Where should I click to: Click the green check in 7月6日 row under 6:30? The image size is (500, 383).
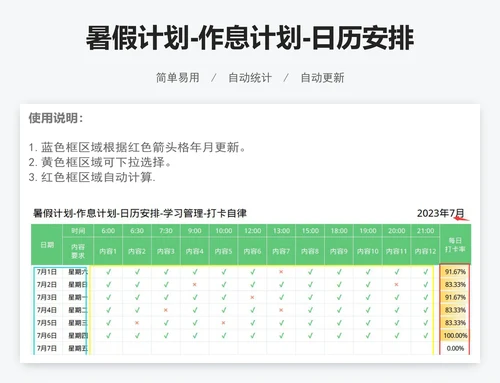coord(137,335)
